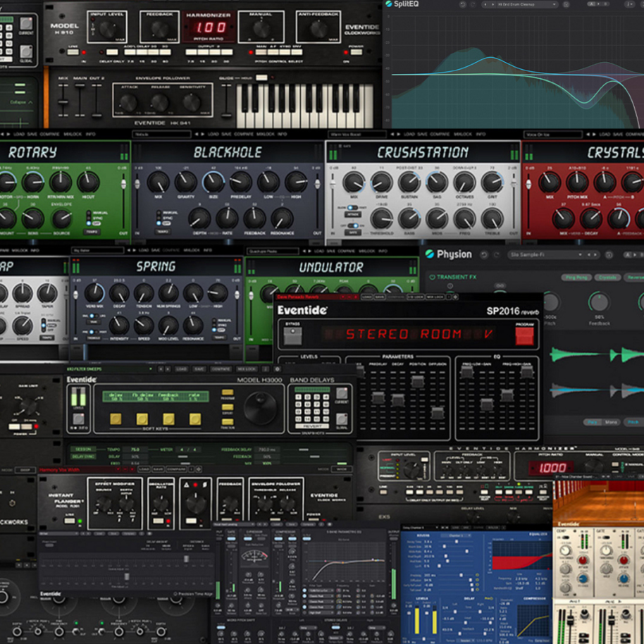
Task: Click LOAD in the Blackhole header bar
Action: 213,134
